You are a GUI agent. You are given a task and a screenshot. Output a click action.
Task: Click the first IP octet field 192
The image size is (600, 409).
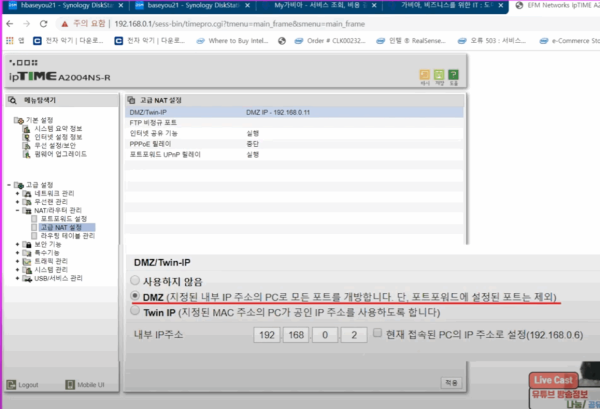pyautogui.click(x=267, y=335)
